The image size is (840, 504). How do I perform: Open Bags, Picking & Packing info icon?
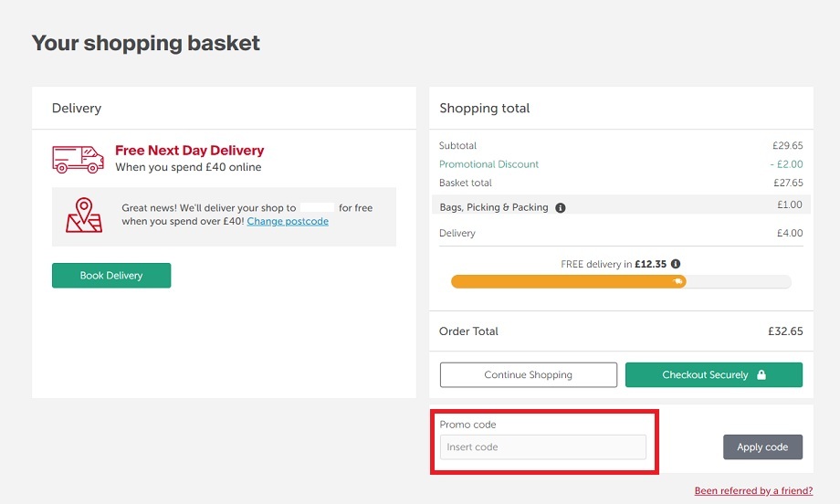[x=561, y=208]
